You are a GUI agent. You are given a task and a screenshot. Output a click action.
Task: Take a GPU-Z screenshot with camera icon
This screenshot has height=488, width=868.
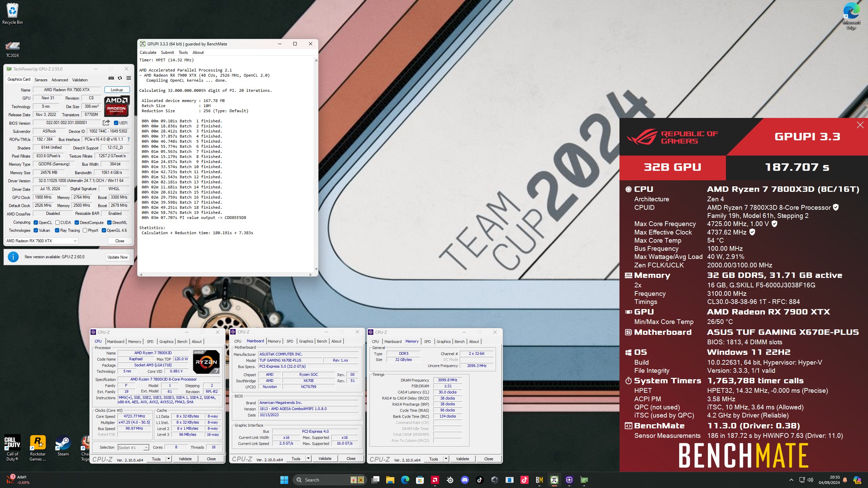coord(111,78)
